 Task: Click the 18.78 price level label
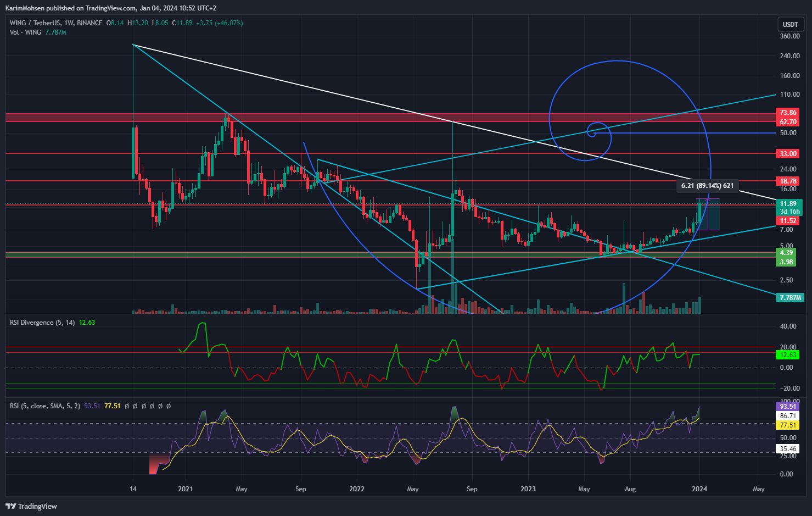click(788, 181)
